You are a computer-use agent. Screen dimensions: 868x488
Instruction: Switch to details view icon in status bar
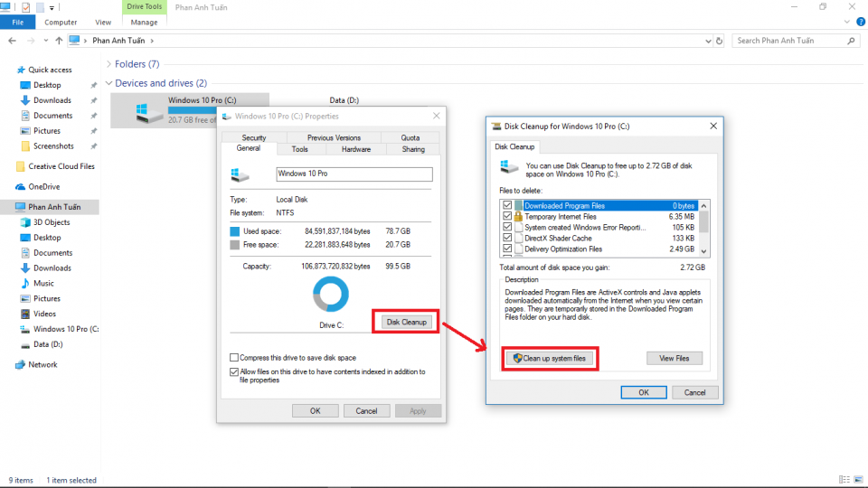[x=844, y=480]
